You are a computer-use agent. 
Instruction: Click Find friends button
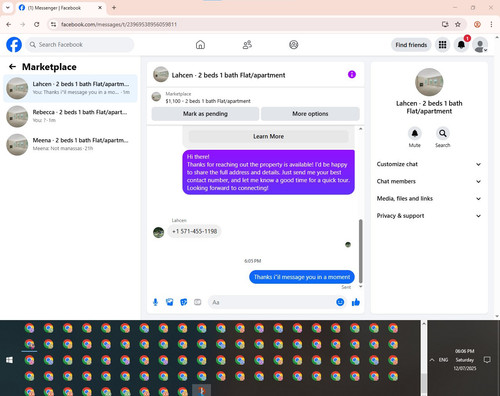coord(411,45)
